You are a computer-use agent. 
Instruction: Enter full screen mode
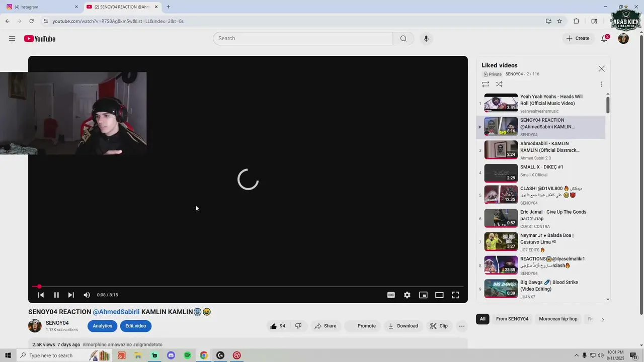[455, 295]
